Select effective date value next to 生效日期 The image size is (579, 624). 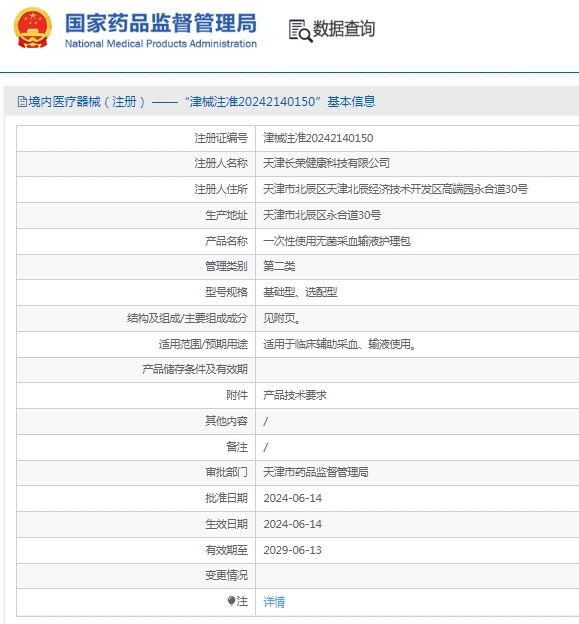point(292,524)
